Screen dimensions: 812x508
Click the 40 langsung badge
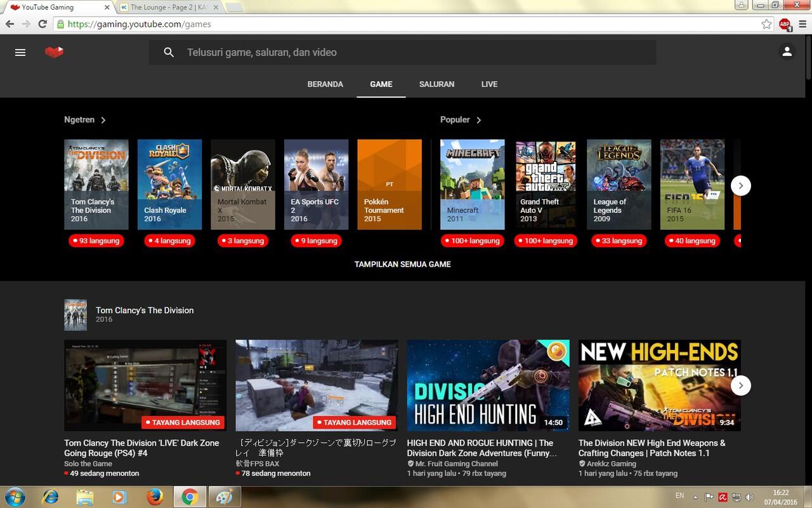pos(692,241)
